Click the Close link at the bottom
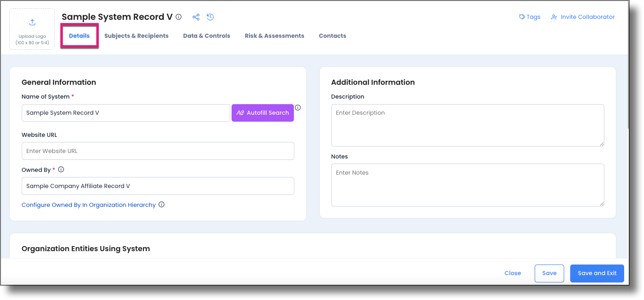This screenshot has width=644, height=300. click(513, 273)
